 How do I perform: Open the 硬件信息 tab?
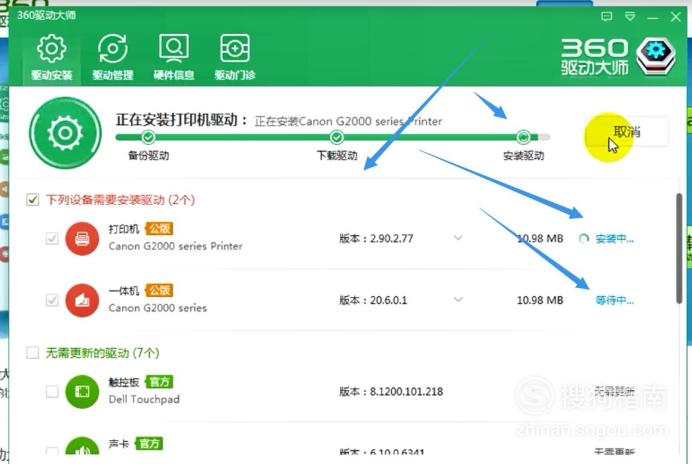click(x=173, y=57)
